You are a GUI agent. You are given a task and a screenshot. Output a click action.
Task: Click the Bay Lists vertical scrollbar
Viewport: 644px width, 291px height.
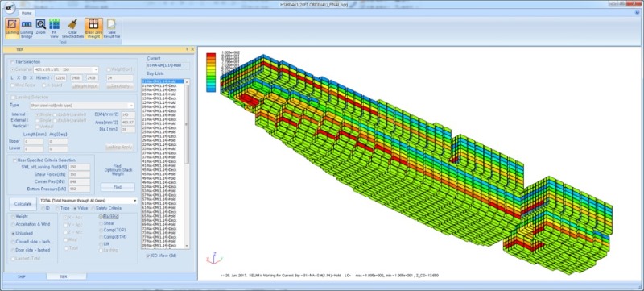click(x=187, y=164)
